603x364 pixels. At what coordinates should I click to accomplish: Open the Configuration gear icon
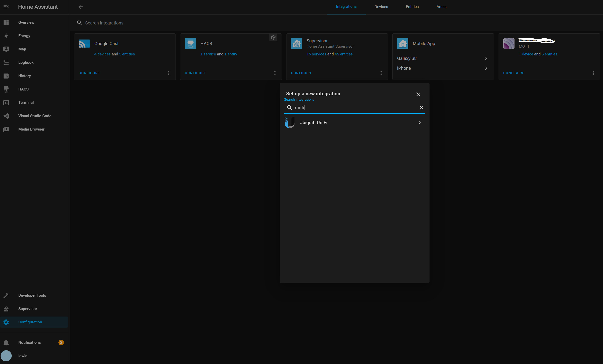pyautogui.click(x=6, y=322)
